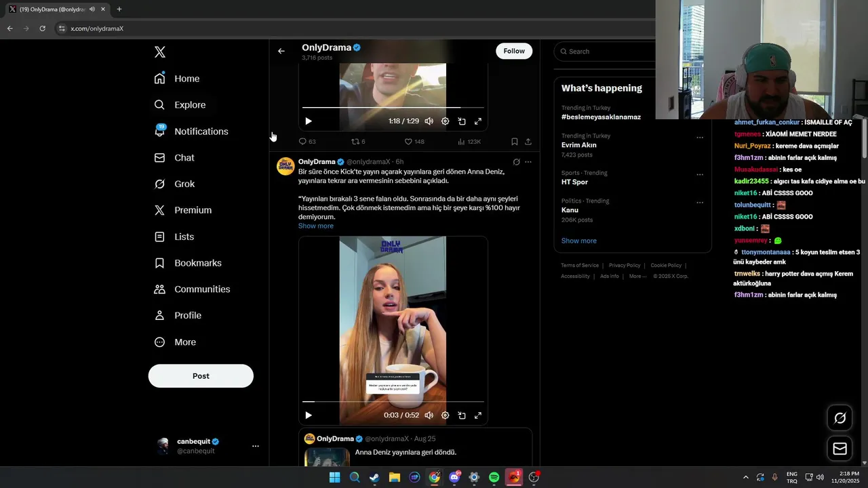Open replies with 63 comments

(x=307, y=142)
